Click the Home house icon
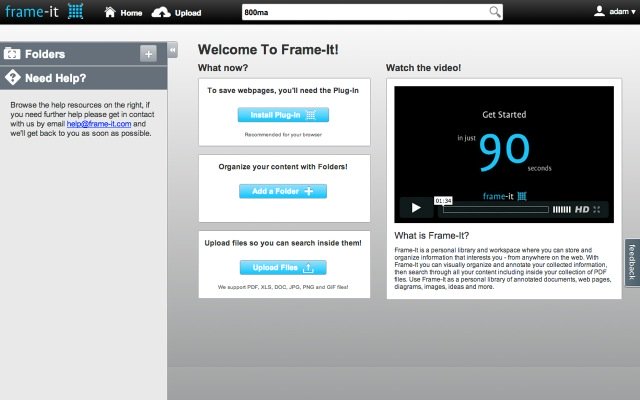640x400 pixels. tap(110, 12)
